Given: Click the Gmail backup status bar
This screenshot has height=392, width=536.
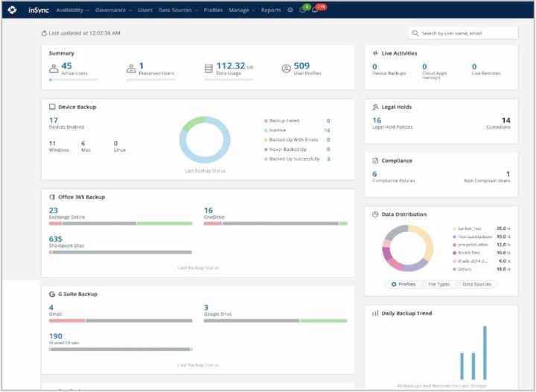Looking at the screenshot, I should tap(121, 321).
